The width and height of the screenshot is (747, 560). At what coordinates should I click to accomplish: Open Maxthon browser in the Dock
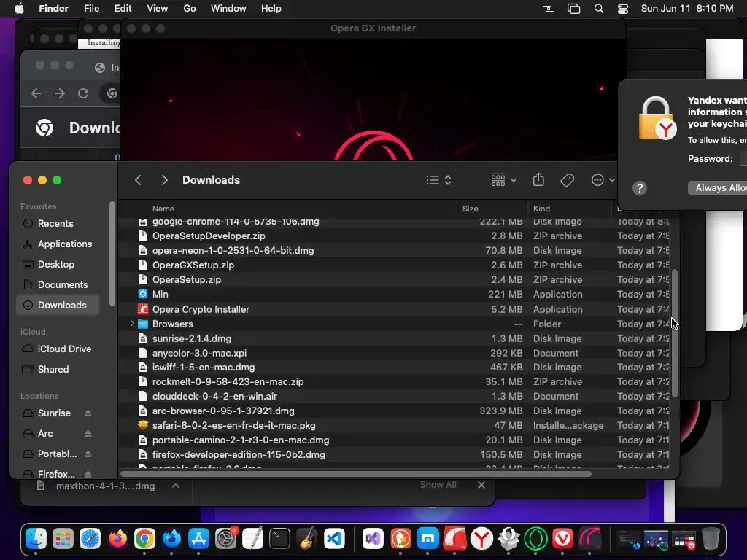[x=427, y=539]
